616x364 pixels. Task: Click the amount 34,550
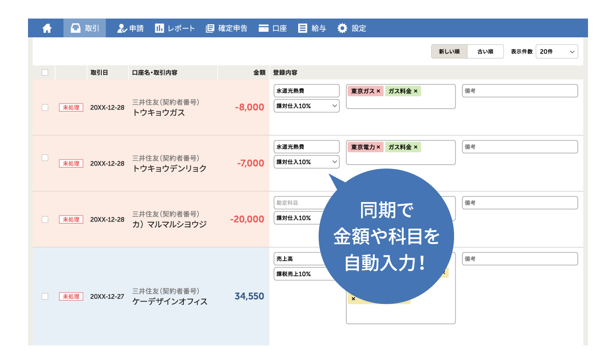point(249,296)
